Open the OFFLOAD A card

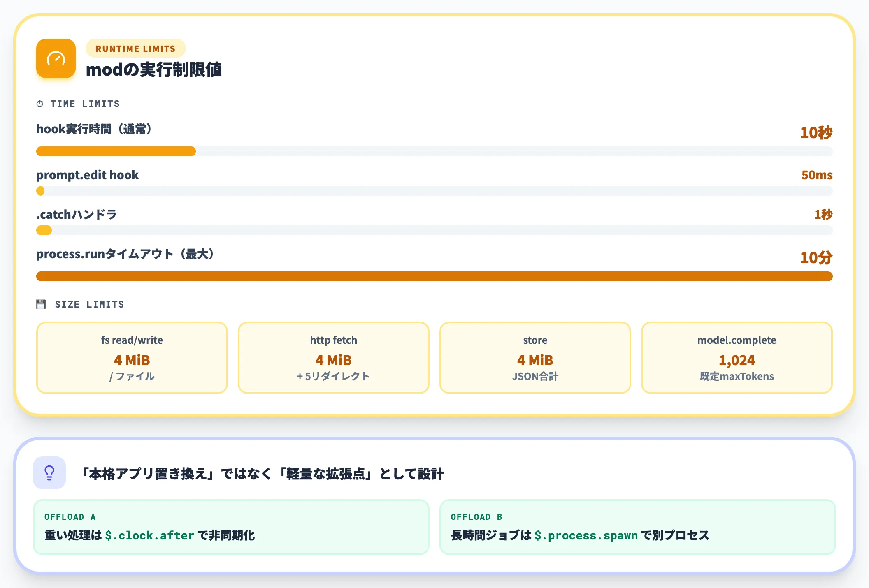pos(231,527)
